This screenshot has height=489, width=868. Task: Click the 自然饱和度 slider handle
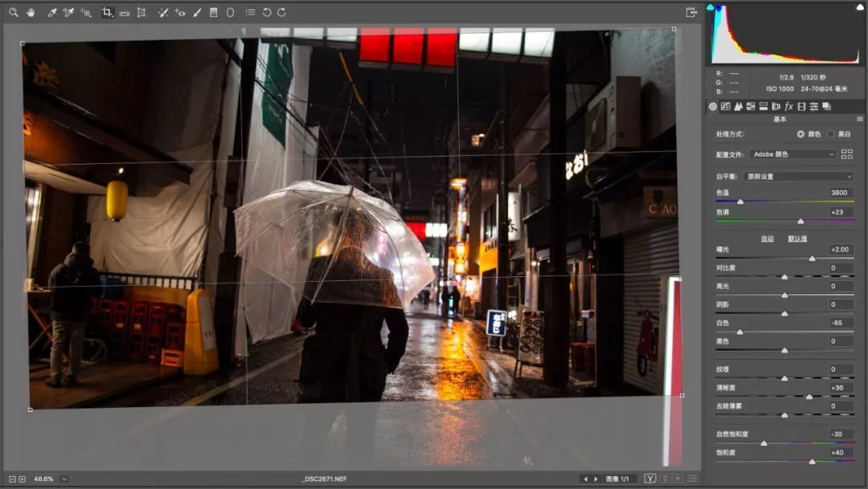[x=764, y=443]
